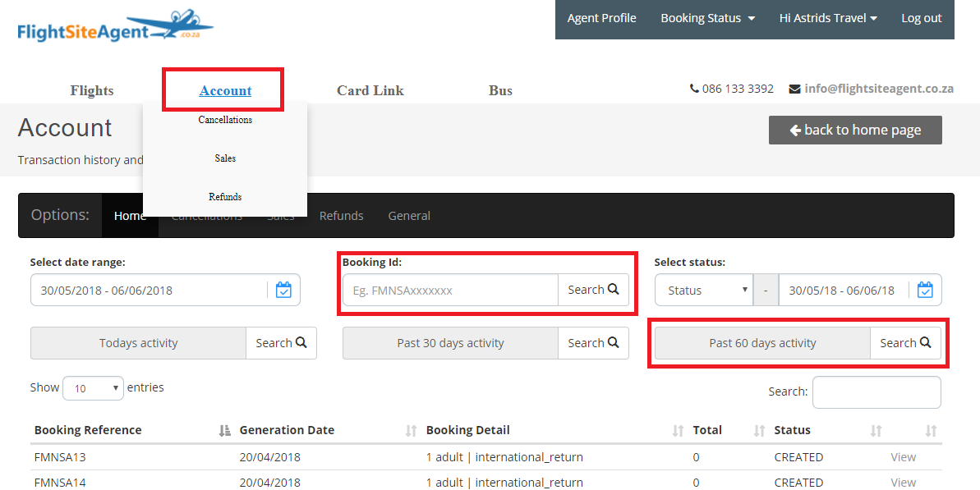Click the phone icon beside 086 133 3392
The width and height of the screenshot is (980, 490).
point(694,89)
